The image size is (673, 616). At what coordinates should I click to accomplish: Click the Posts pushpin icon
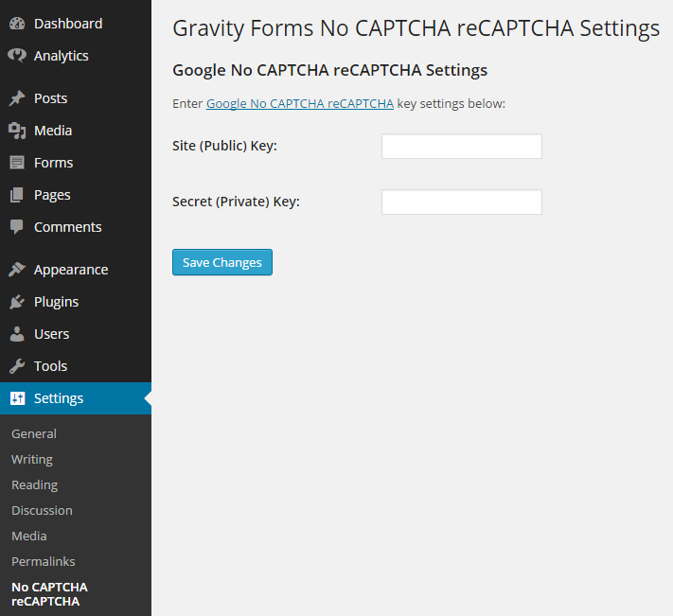17,98
